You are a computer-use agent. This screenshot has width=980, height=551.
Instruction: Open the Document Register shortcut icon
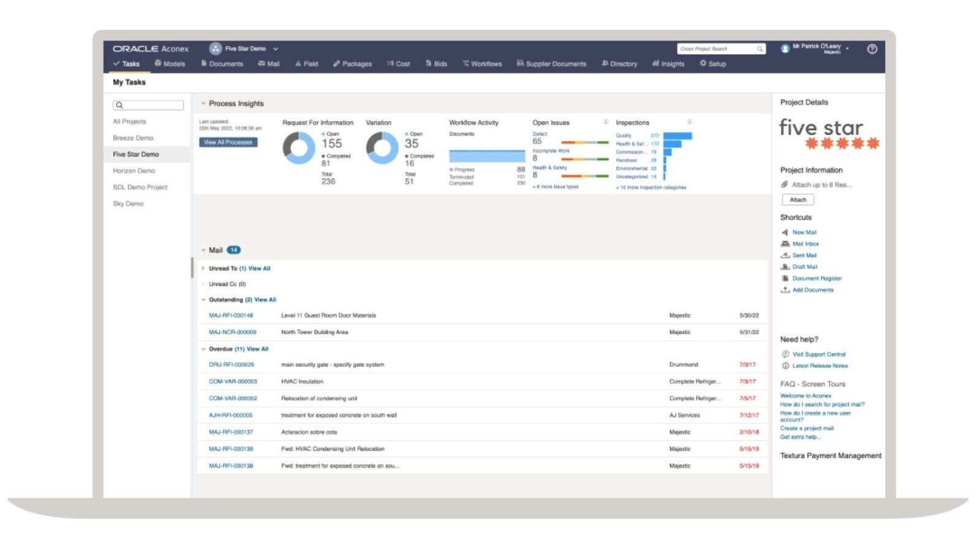pos(786,278)
